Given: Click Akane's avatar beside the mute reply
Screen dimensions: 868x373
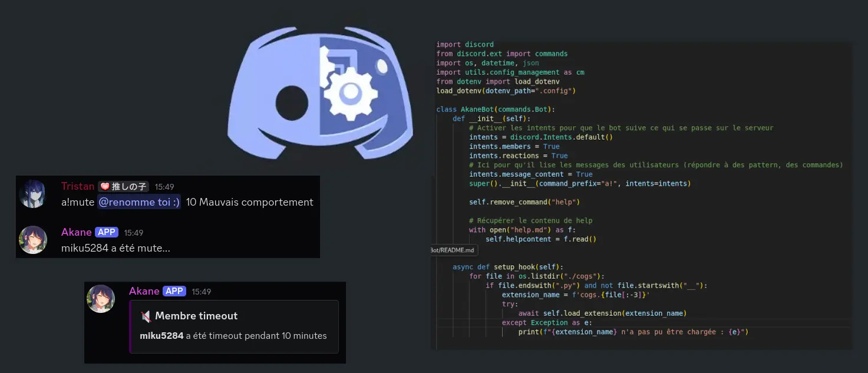Looking at the screenshot, I should click(32, 240).
